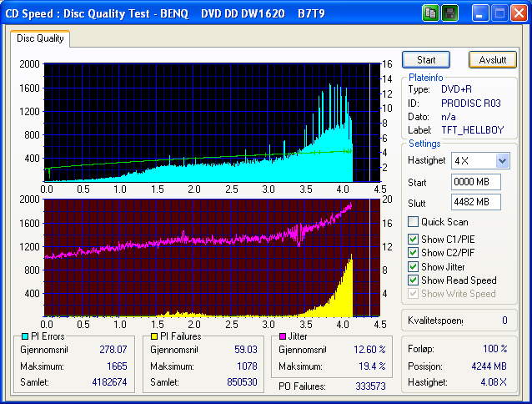
Task: Click the Slutt 4482 MB input field
Action: click(475, 202)
